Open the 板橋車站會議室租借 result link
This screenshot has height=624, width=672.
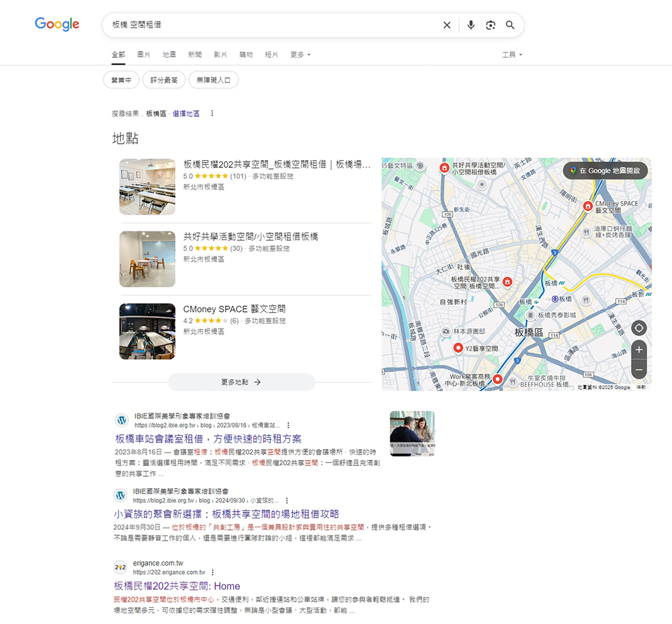pos(208,439)
